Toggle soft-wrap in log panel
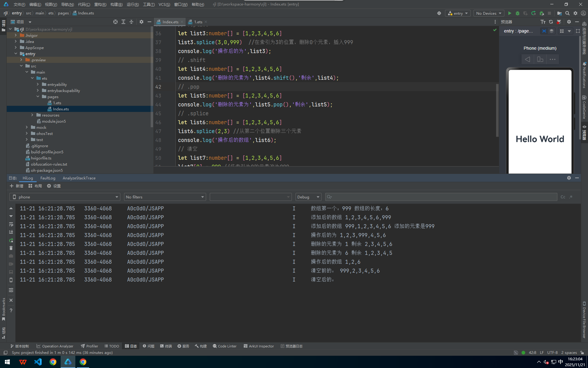The image size is (588, 368). pyautogui.click(x=11, y=224)
